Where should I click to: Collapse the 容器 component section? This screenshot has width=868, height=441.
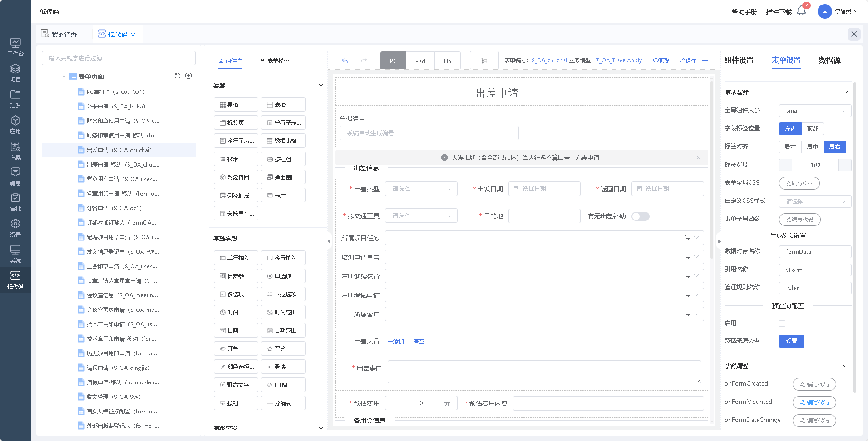(321, 85)
